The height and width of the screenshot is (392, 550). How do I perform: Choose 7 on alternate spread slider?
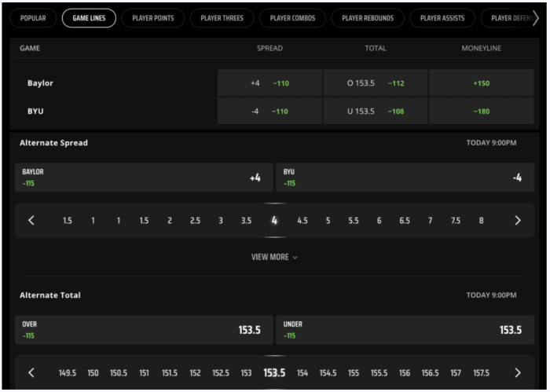pos(430,221)
